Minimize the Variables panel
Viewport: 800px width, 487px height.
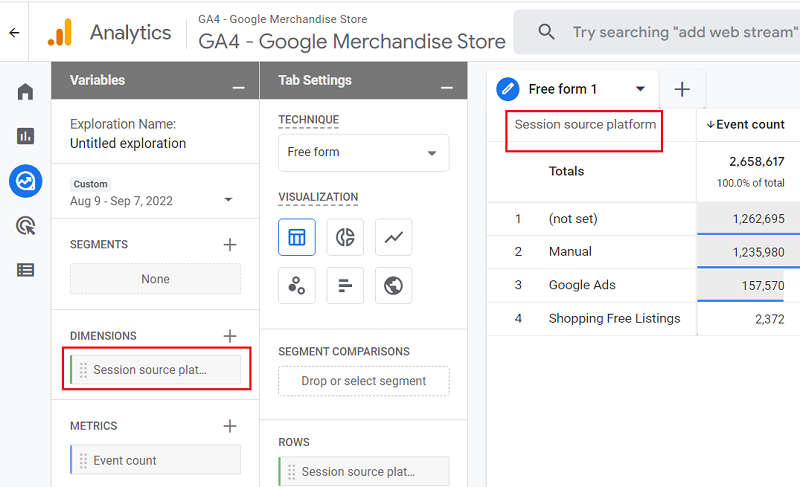(x=238, y=88)
